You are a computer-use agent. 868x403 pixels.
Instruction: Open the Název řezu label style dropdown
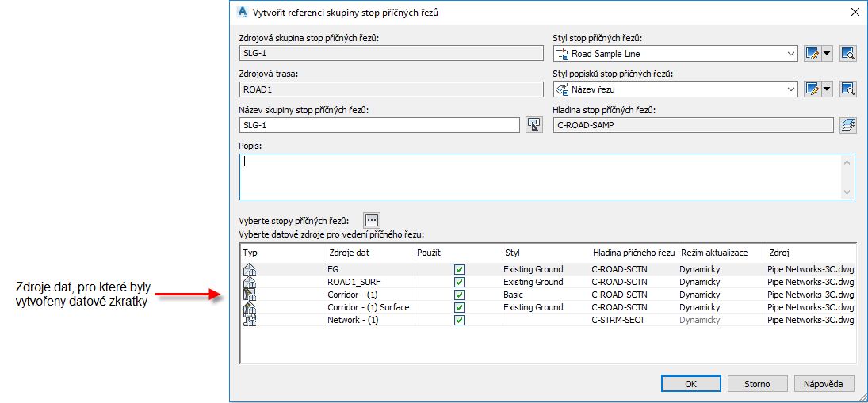(791, 89)
